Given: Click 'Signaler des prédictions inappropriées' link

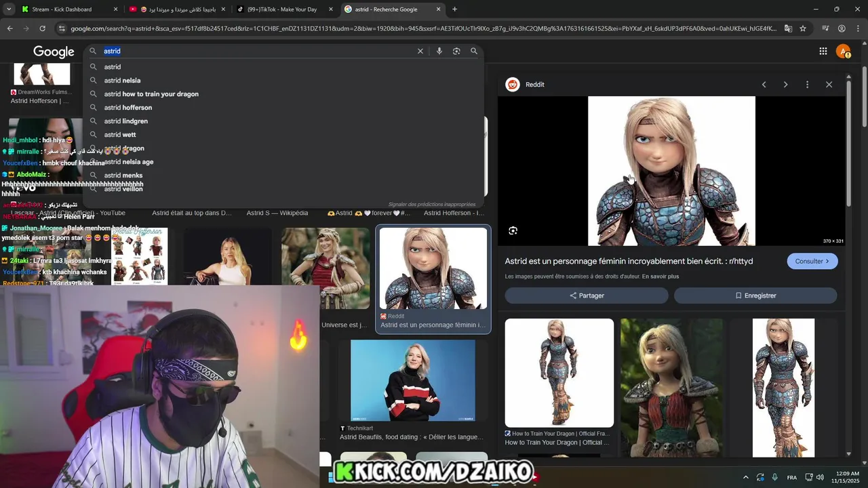Looking at the screenshot, I should point(432,204).
